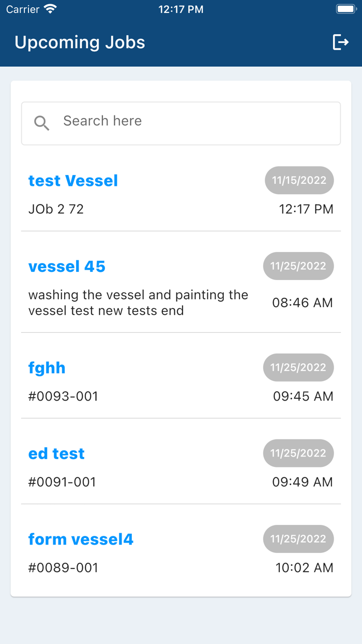362x644 pixels.
Task: Tap the battery icon in status bar
Action: 345,9
